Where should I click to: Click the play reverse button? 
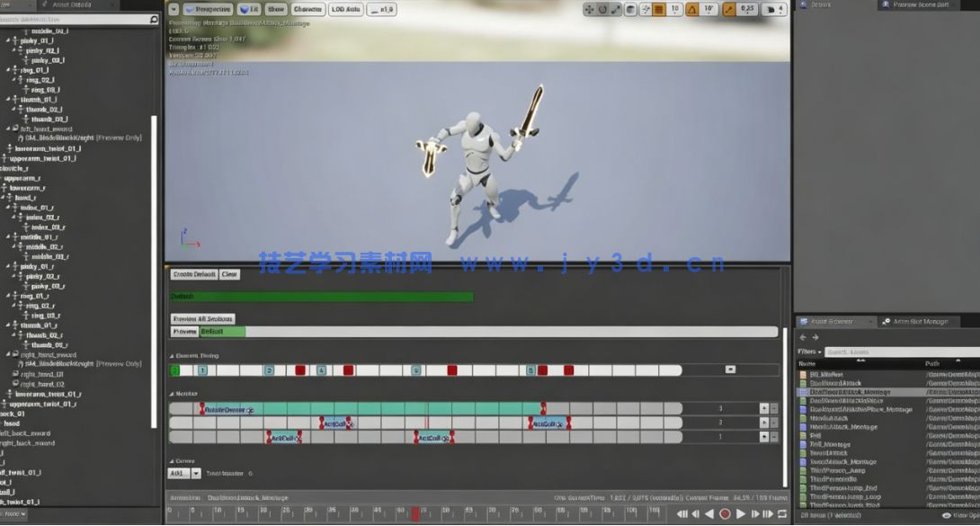point(709,514)
